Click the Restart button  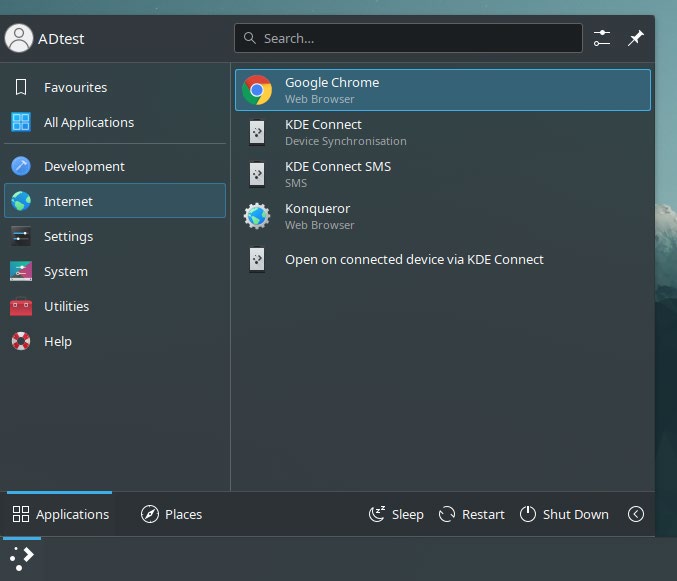[x=471, y=514]
